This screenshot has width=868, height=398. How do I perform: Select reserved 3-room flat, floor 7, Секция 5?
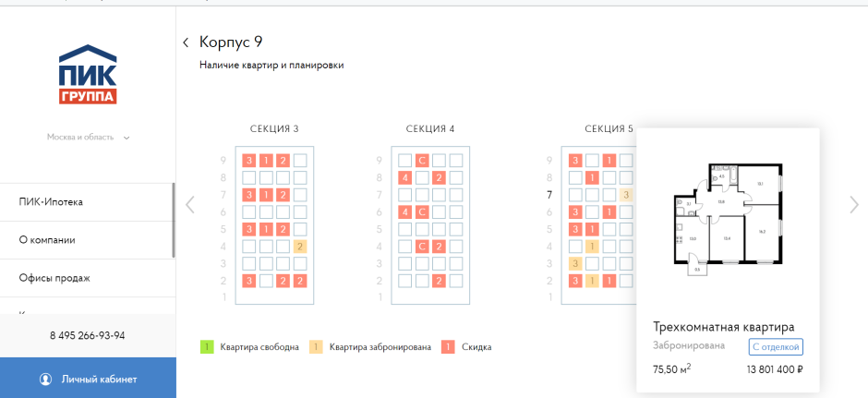627,195
